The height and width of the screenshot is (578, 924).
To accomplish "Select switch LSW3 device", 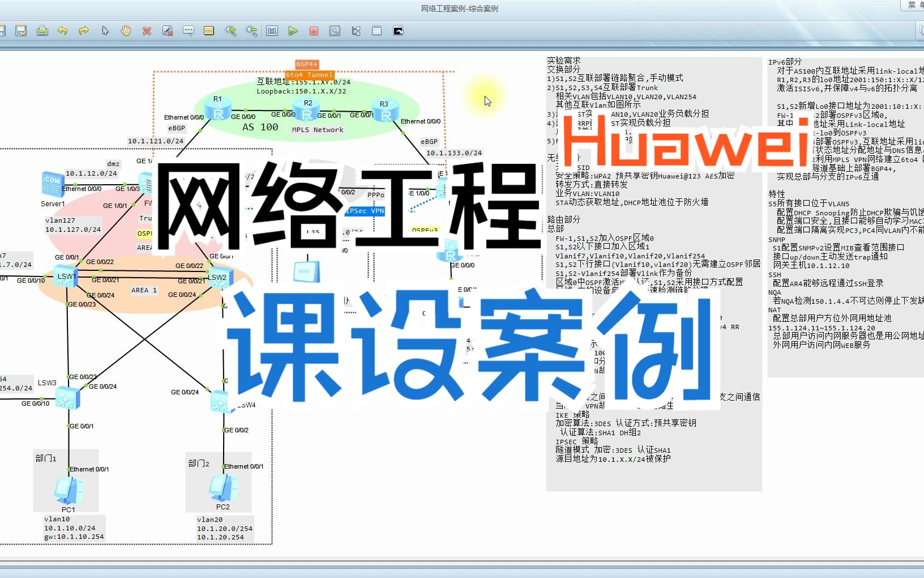I will point(67,398).
